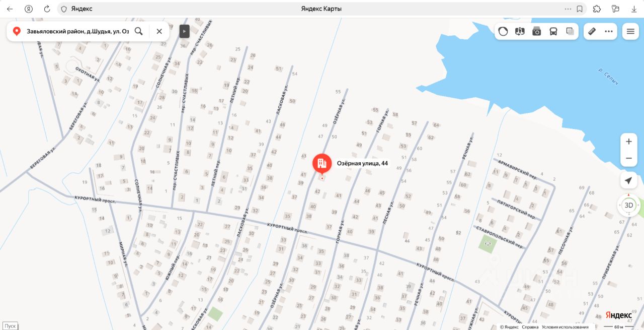The width and height of the screenshot is (644, 330).
Task: Open Условия использования link
Action: [x=565, y=327]
